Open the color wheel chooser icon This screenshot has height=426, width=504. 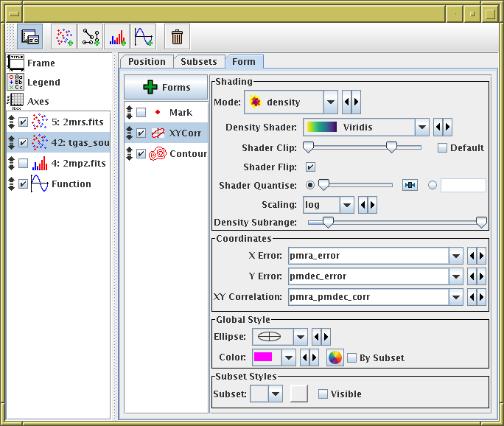coord(335,357)
